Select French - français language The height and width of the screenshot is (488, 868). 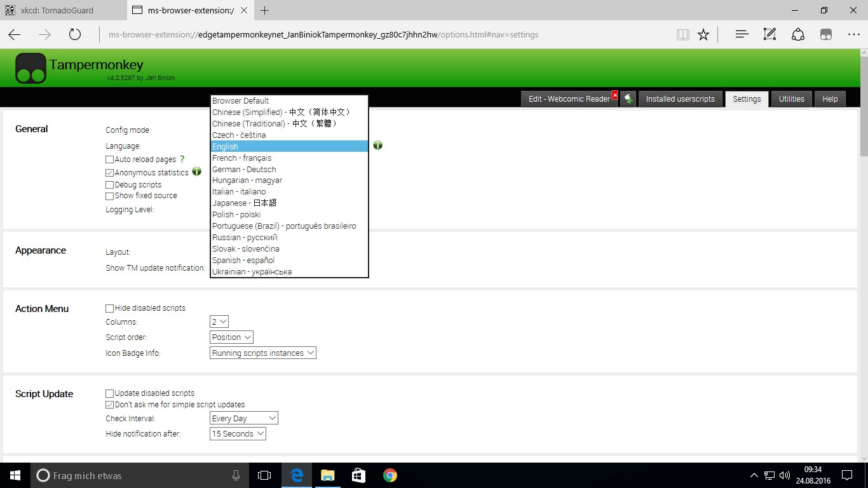(x=289, y=158)
